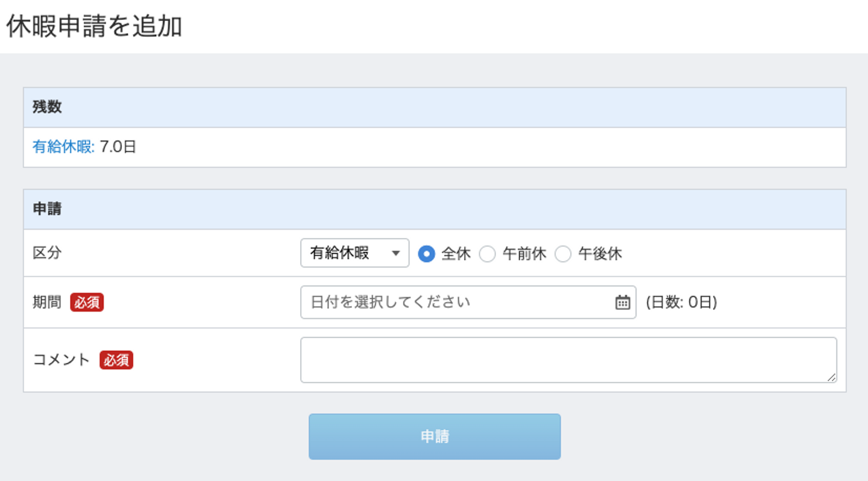Click the 休暇申請を追加 page title

94,28
